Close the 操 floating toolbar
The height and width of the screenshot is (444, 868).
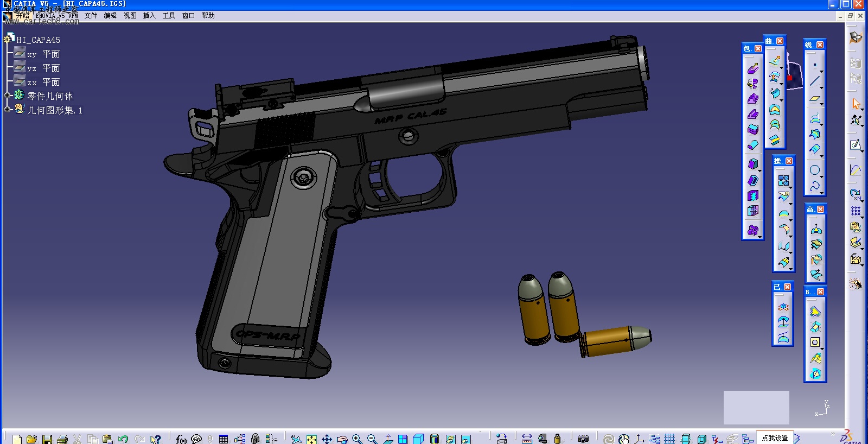coord(789,161)
